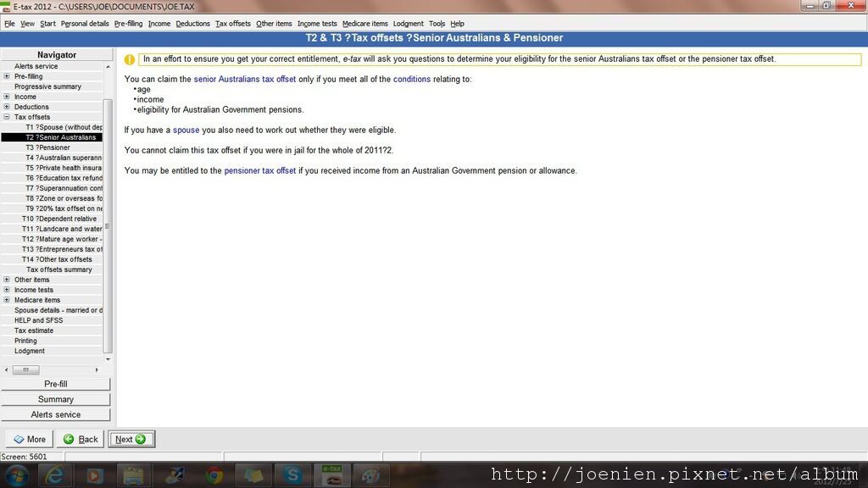Open the Help menu
Viewport: 868px width, 488px height.
457,24
